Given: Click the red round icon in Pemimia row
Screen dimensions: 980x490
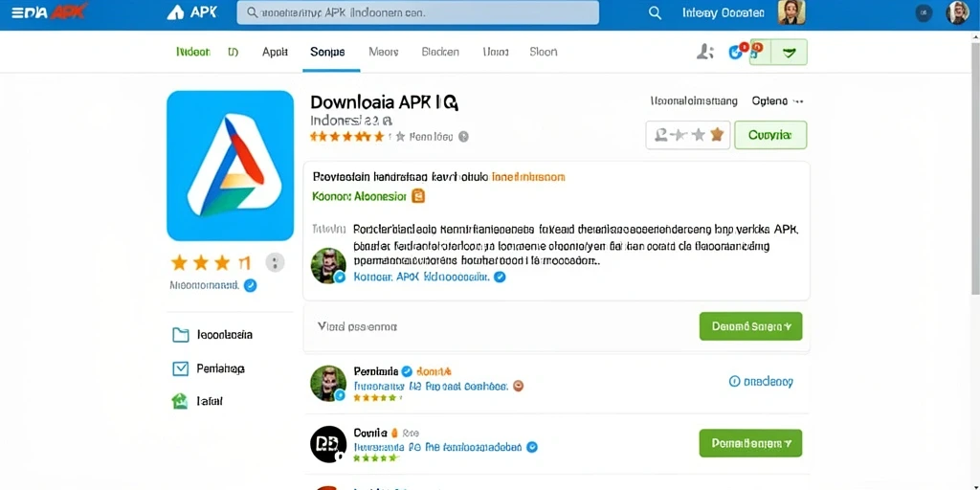Looking at the screenshot, I should point(518,387).
